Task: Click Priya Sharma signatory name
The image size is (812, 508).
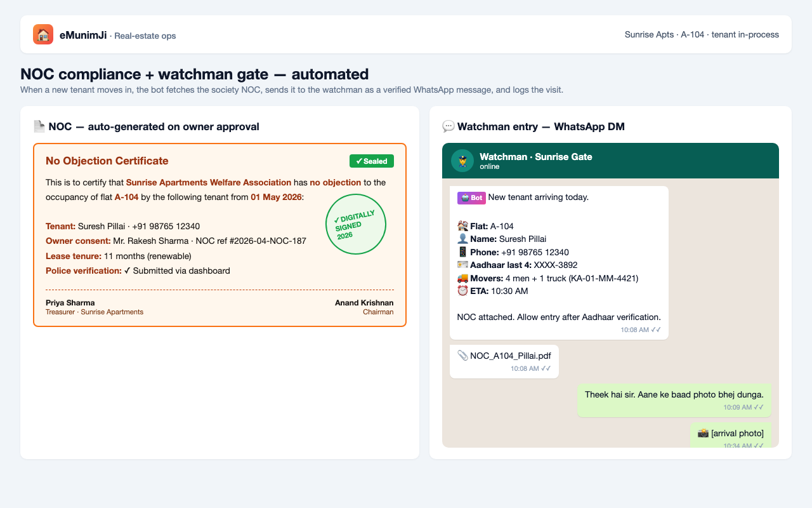Action: 70,303
